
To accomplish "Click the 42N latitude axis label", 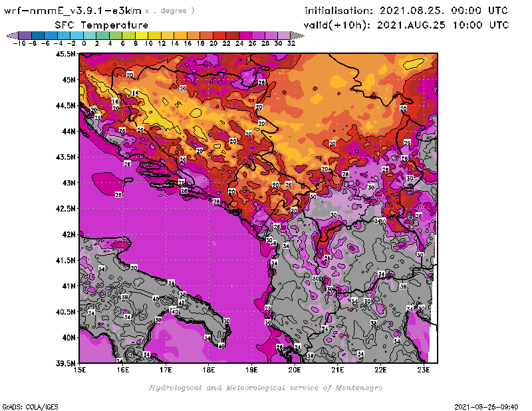I will pyautogui.click(x=68, y=235).
